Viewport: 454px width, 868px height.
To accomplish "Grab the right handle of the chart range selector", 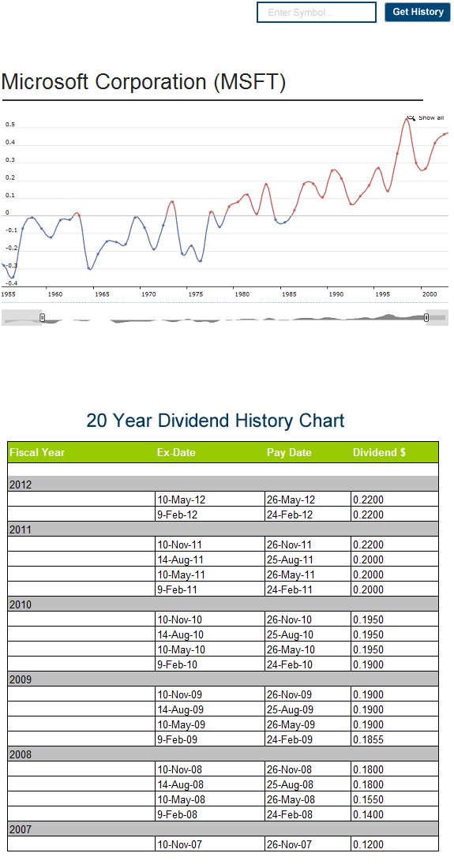I will [426, 318].
